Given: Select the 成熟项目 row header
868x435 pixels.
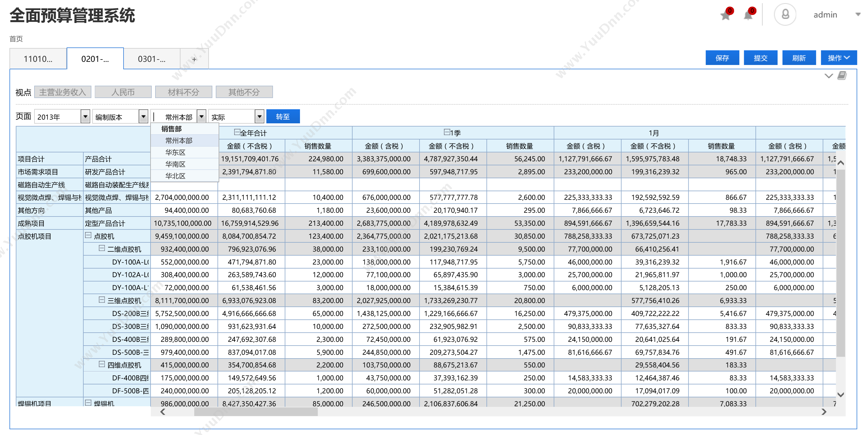Looking at the screenshot, I should pos(49,223).
